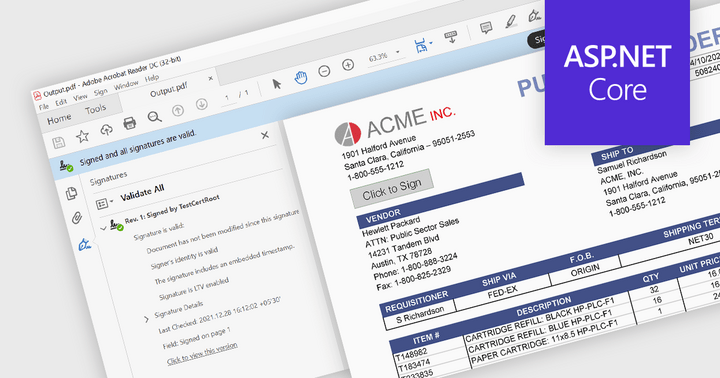The height and width of the screenshot is (378, 720).
Task: Click 'Signer's identity is valid' text
Action: 184,259
